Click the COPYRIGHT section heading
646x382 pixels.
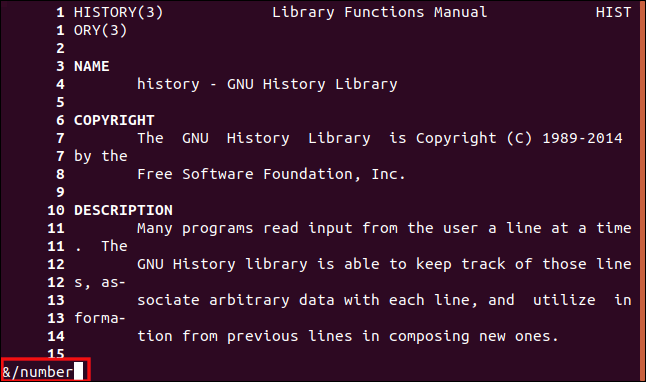(114, 120)
